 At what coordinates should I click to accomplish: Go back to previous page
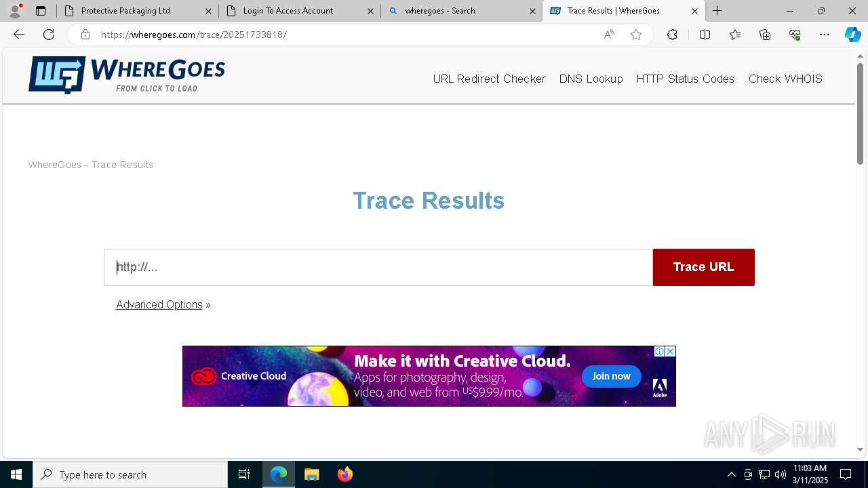(19, 35)
